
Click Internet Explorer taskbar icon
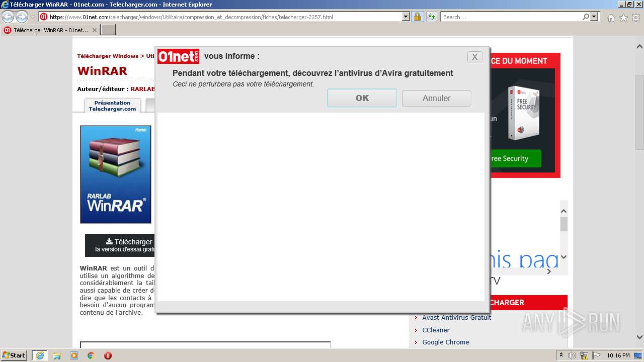[40, 355]
